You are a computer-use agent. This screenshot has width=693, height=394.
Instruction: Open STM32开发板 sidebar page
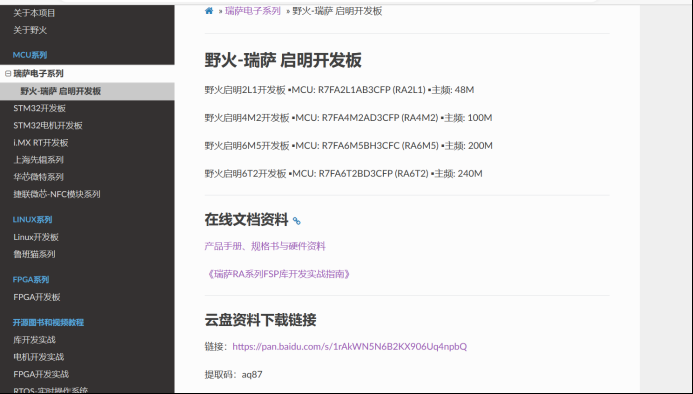click(39, 108)
